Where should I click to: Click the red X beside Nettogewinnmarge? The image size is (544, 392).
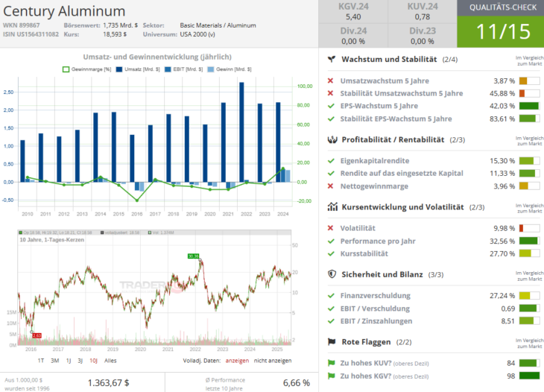(331, 186)
